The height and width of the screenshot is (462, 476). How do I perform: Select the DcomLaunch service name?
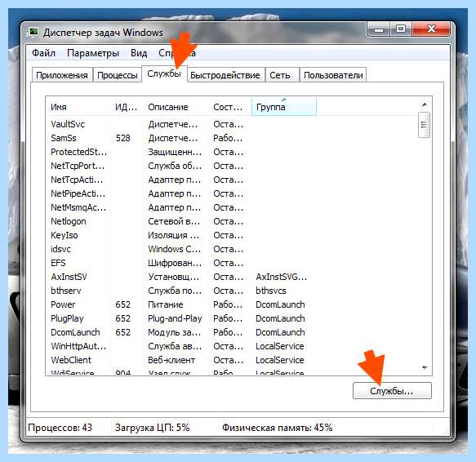(75, 332)
